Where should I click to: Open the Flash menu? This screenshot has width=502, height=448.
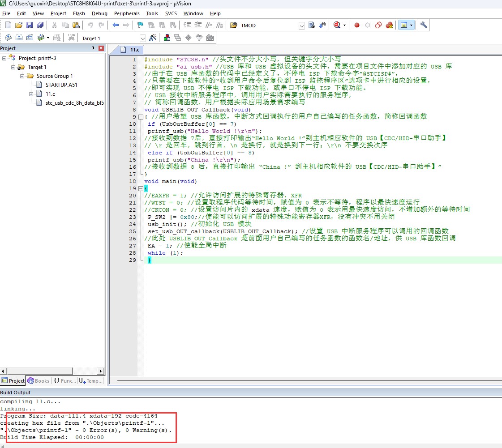click(79, 13)
